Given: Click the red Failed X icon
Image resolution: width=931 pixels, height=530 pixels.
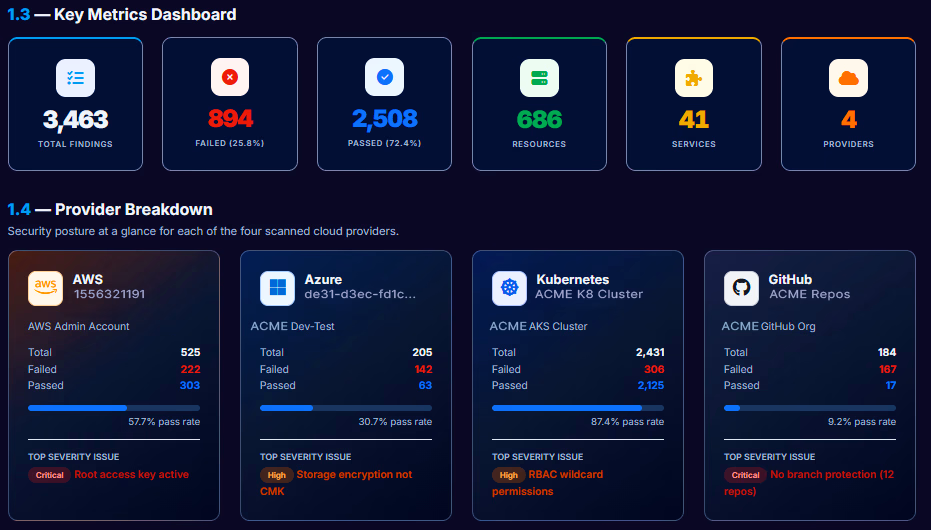Looking at the screenshot, I should pos(230,77).
